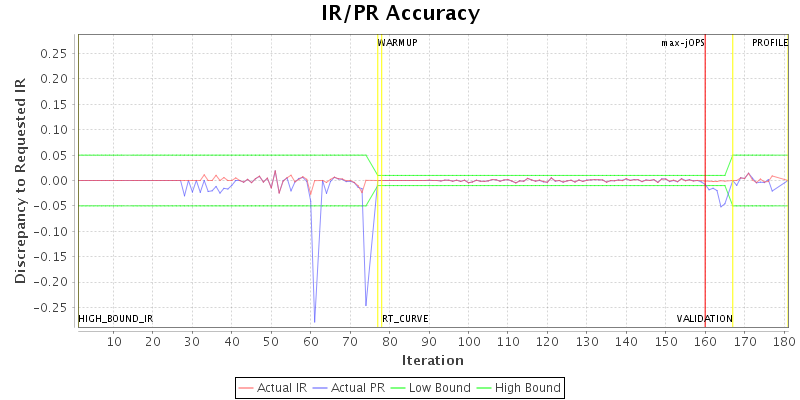
Task: Select the PROFILE phase label
Action: [x=769, y=43]
